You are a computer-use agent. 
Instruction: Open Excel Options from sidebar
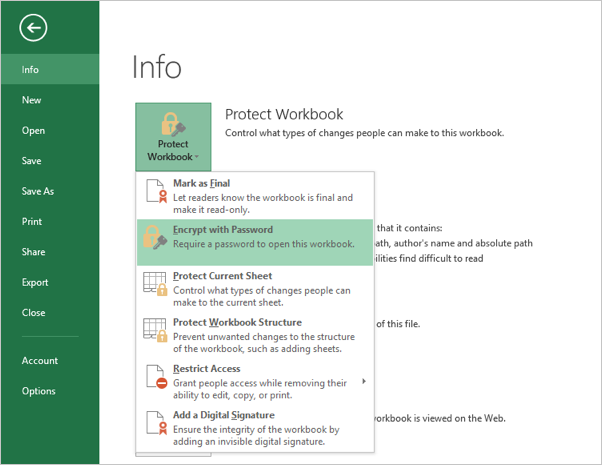pos(39,391)
